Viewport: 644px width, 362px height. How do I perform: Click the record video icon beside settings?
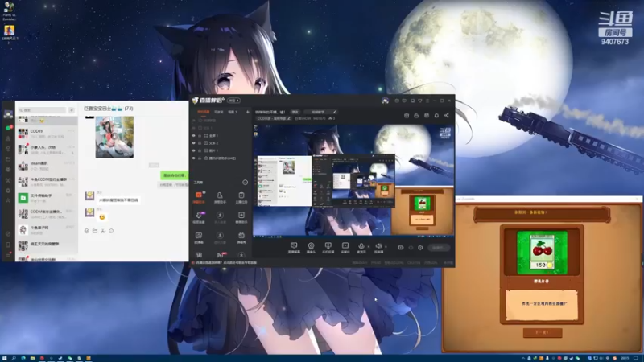click(x=400, y=248)
